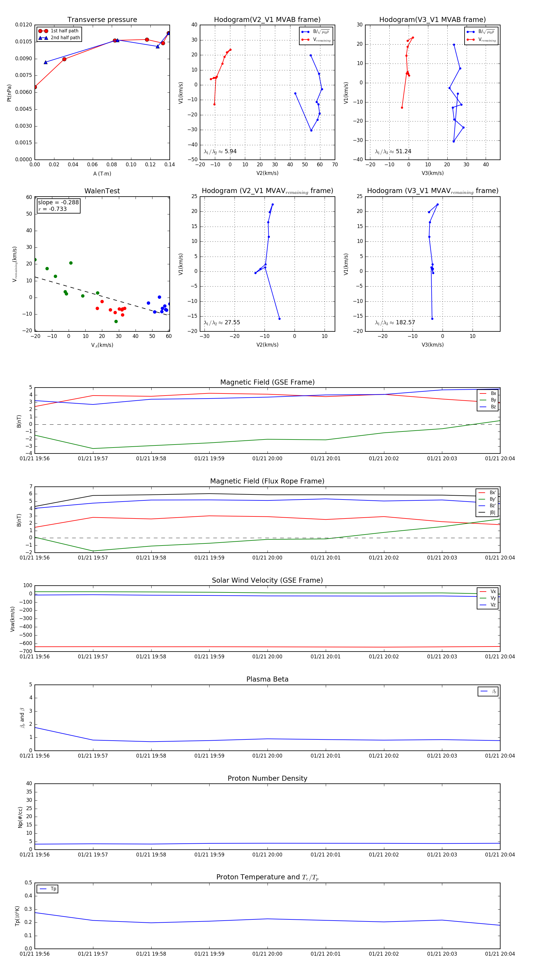Click the '01/21 20:00' tick under Plasma Beta plot
The width and height of the screenshot is (535, 980).
(267, 756)
